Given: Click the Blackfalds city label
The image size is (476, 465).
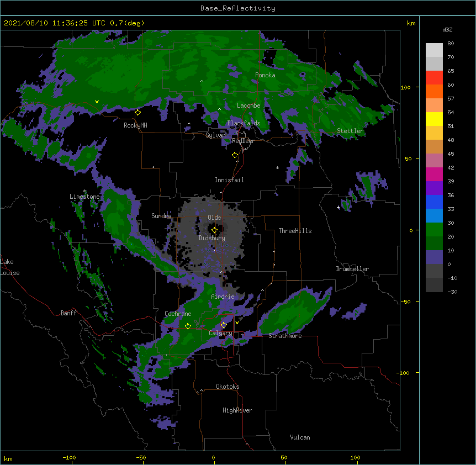Looking at the screenshot, I should click(x=244, y=123).
